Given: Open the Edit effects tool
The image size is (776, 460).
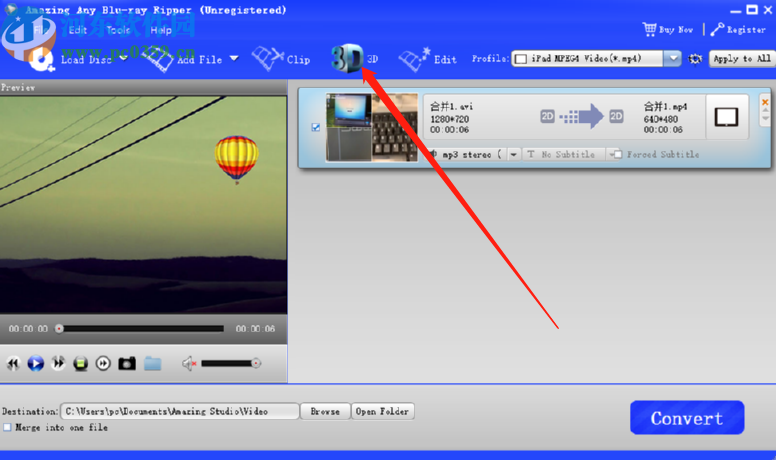Looking at the screenshot, I should coord(428,59).
